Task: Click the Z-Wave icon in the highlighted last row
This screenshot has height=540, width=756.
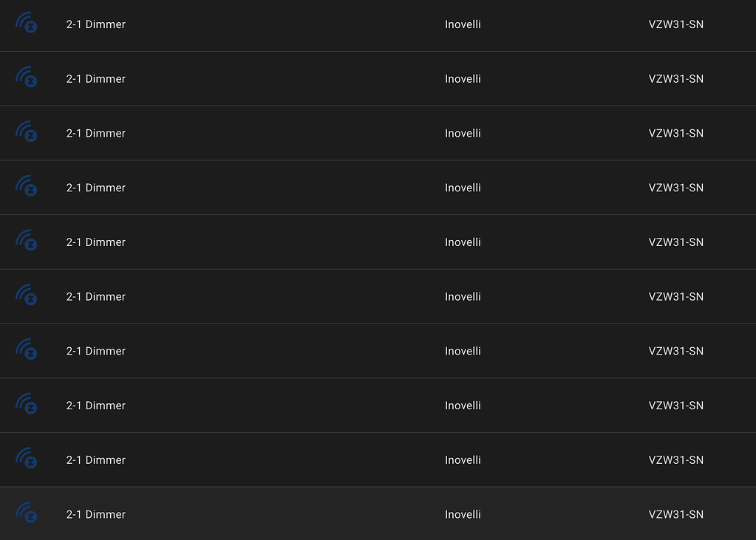Action: [26, 513]
